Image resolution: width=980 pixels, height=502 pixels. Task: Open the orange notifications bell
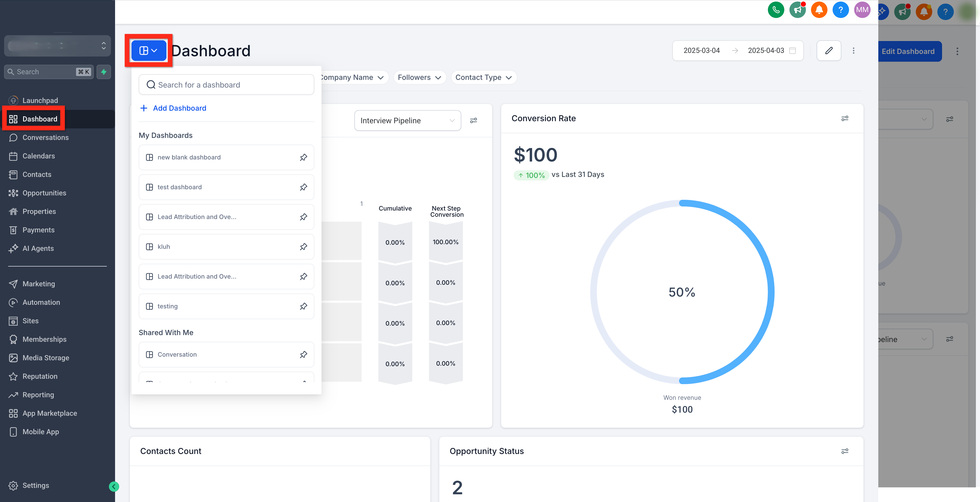tap(819, 10)
